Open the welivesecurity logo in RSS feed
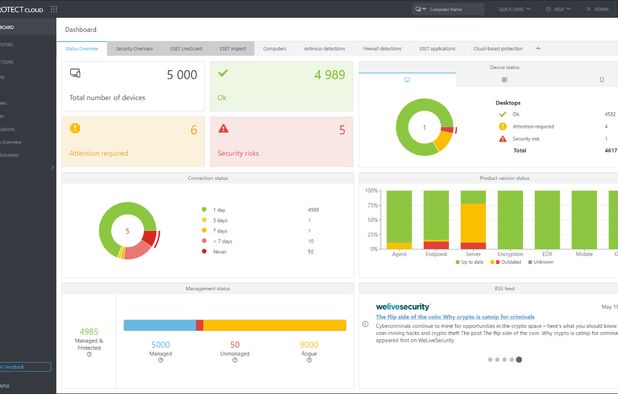This screenshot has height=394, width=618. [402, 307]
